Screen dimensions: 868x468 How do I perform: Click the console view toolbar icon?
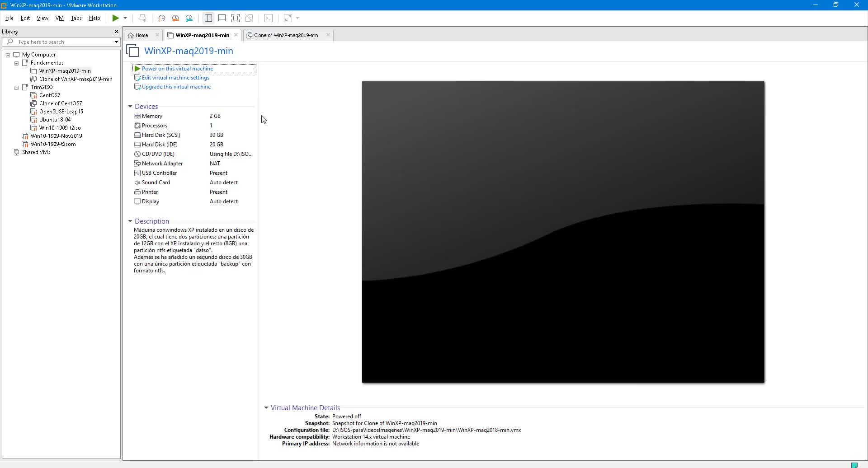point(269,18)
